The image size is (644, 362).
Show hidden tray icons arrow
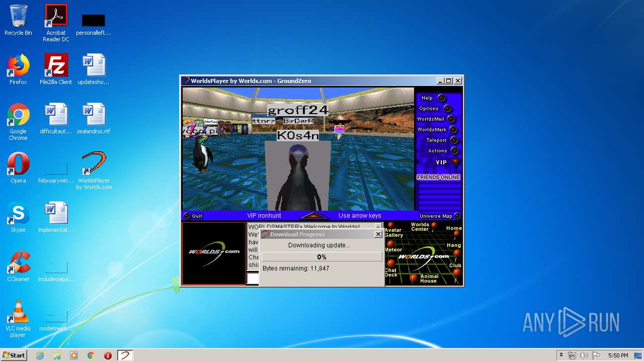point(561,355)
